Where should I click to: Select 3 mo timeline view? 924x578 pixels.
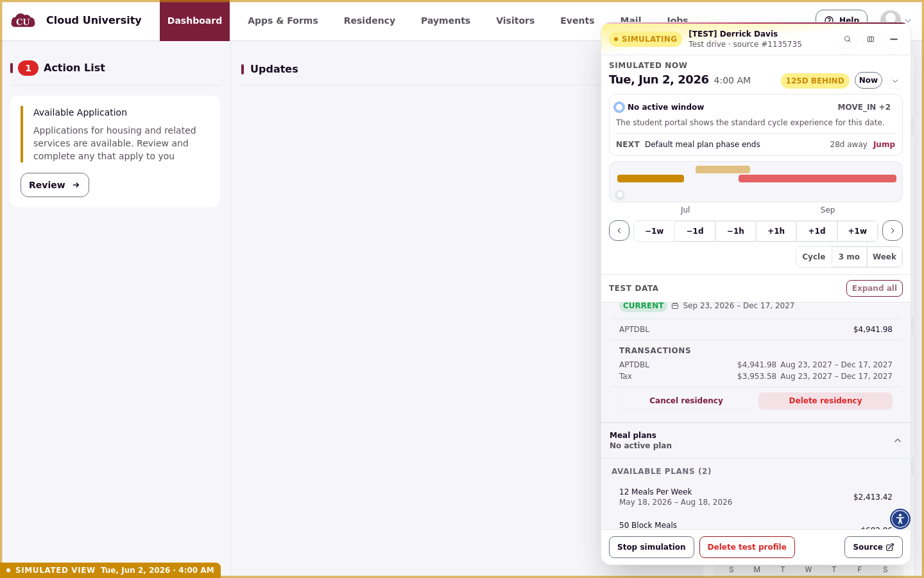click(849, 256)
